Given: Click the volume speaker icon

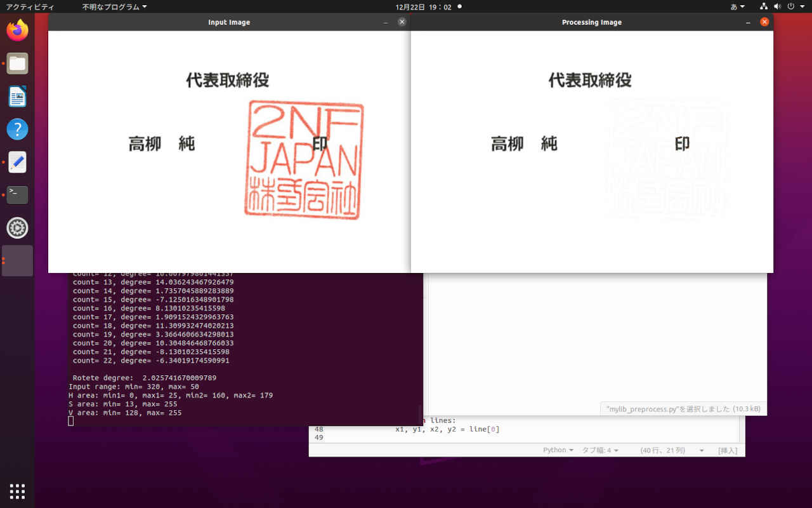Looking at the screenshot, I should pyautogui.click(x=777, y=7).
